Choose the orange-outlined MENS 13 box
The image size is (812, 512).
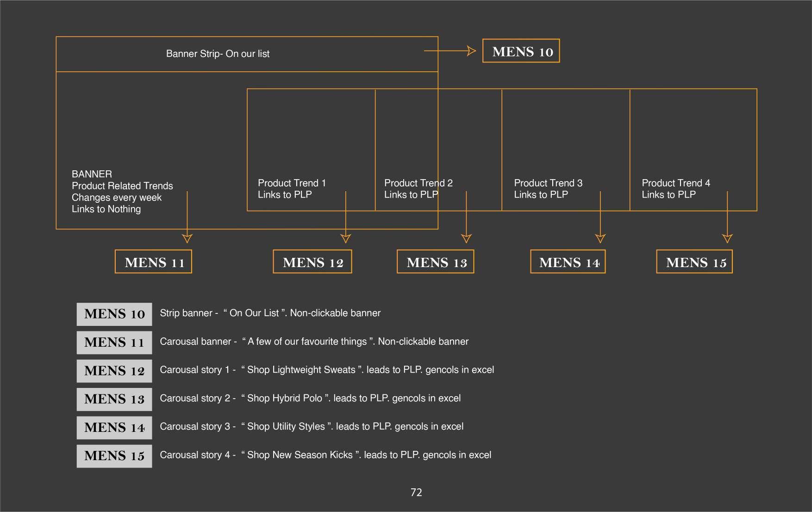436,262
